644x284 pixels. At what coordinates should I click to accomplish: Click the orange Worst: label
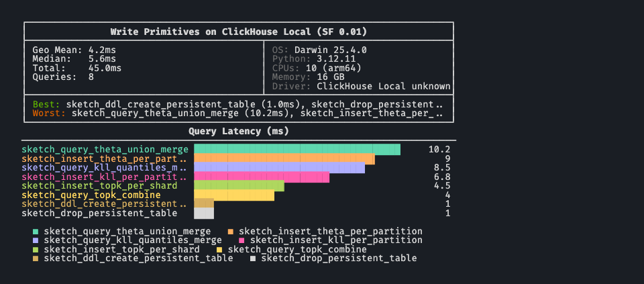(x=49, y=113)
